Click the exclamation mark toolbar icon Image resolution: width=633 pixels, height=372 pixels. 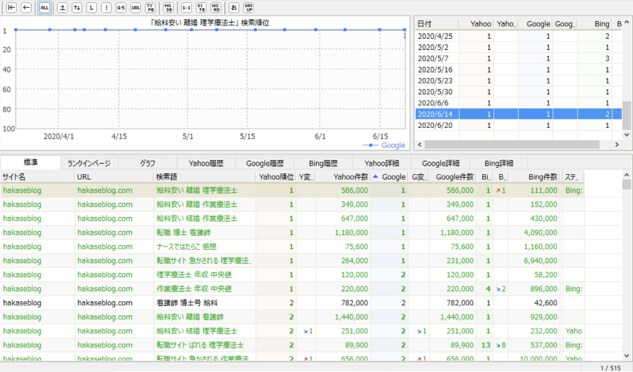pyautogui.click(x=106, y=8)
